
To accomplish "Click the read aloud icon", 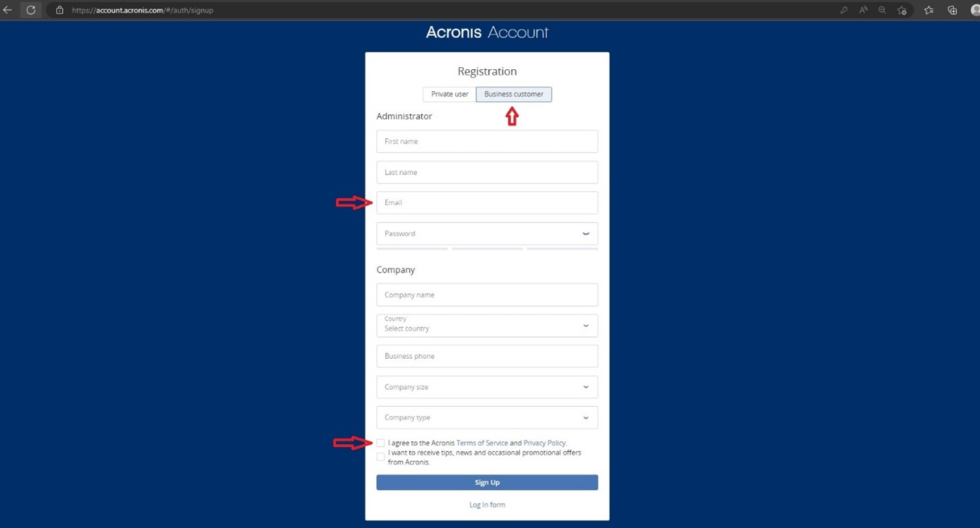I will [863, 10].
